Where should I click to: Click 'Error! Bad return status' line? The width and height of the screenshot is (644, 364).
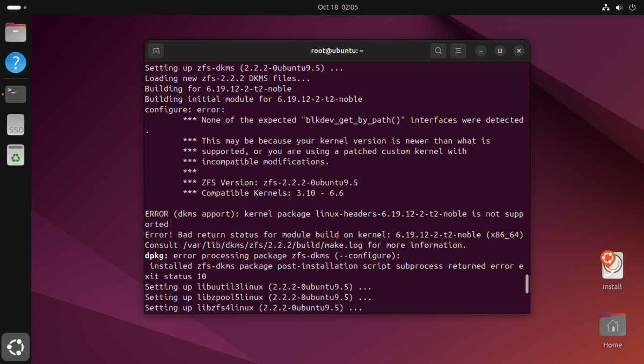pos(334,235)
